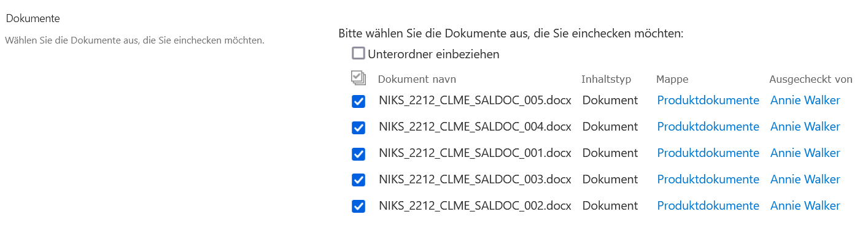Uncheck NIKS_2212_CLME_SALDOC_001.docx checkbox

point(358,154)
